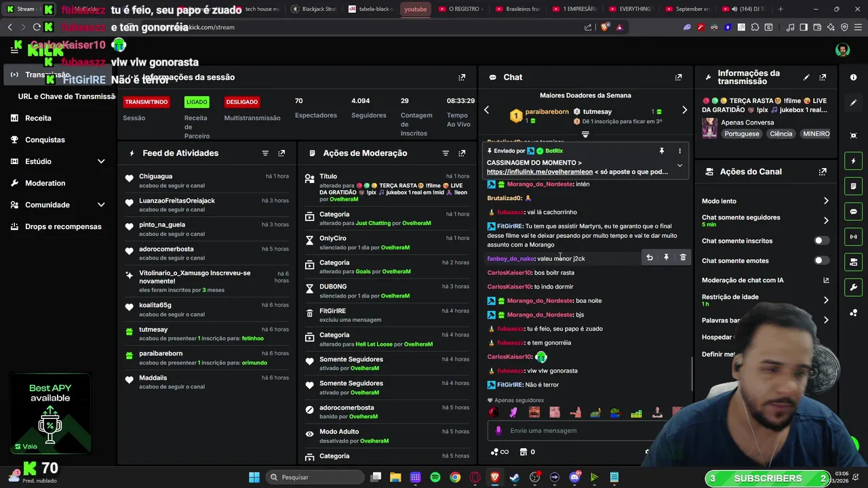Open filter for Feed de Atividades
The image size is (868, 488).
(x=265, y=153)
